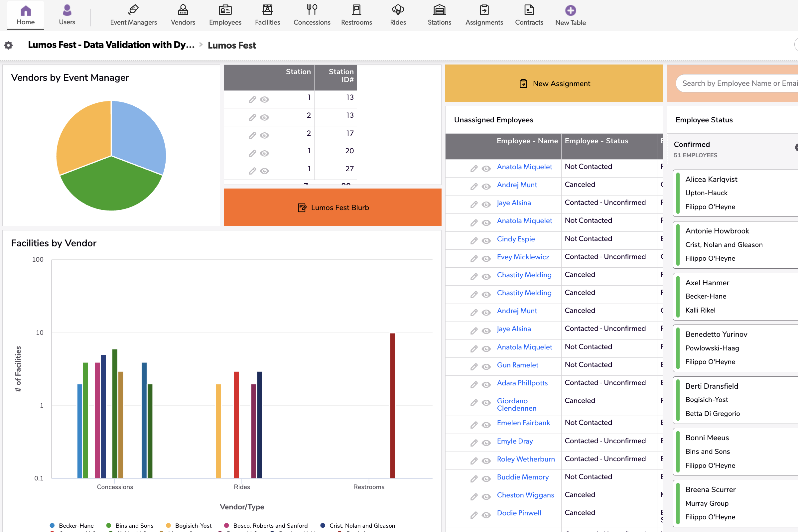Click the New Assignment button
The image size is (798, 532).
point(554,83)
